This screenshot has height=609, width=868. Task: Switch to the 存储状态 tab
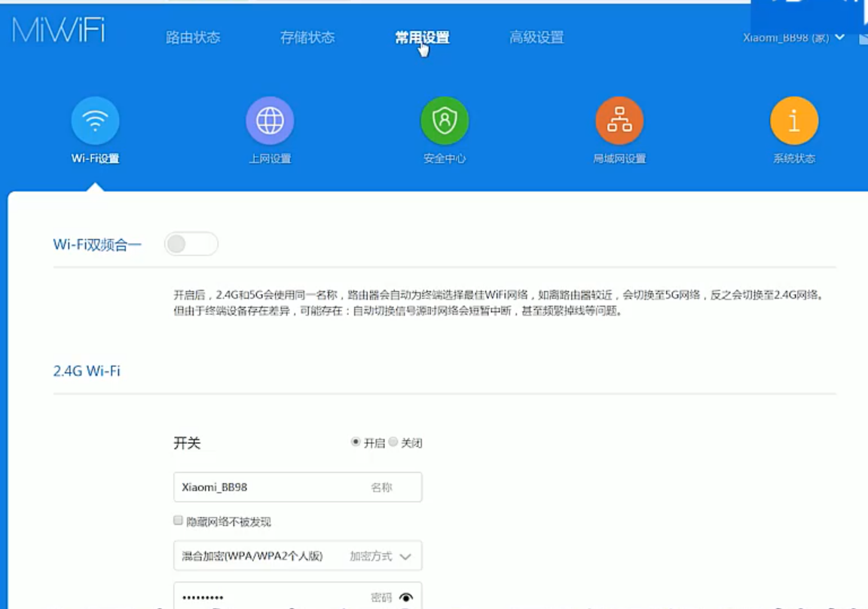click(307, 38)
